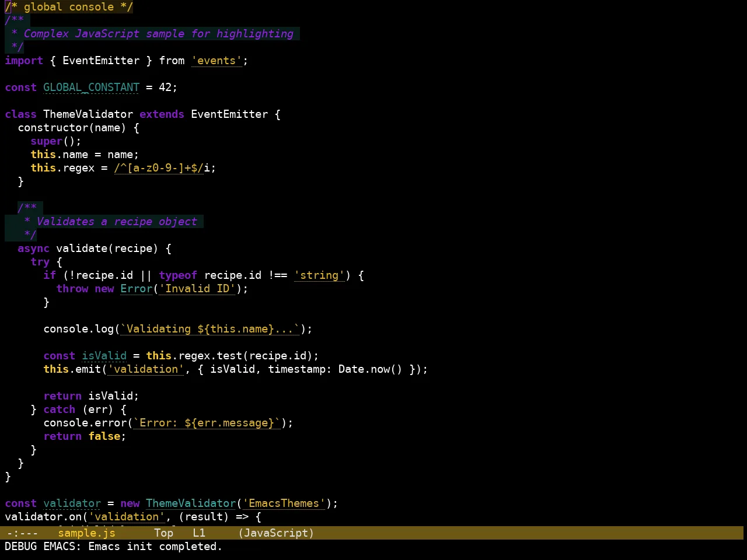Click the 'class' keyword
Image resolution: width=747 pixels, height=560 pixels.
(x=20, y=114)
